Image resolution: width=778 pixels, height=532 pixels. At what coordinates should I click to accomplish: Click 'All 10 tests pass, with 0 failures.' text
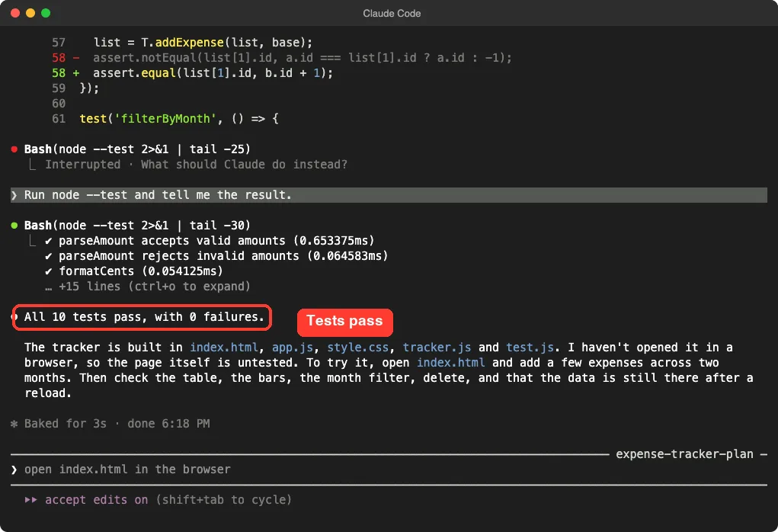pos(144,317)
